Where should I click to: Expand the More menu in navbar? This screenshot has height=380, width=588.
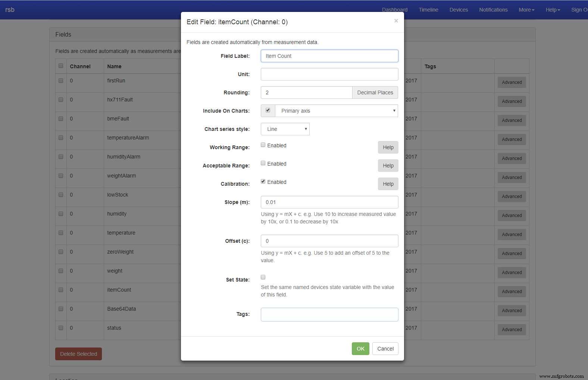526,10
